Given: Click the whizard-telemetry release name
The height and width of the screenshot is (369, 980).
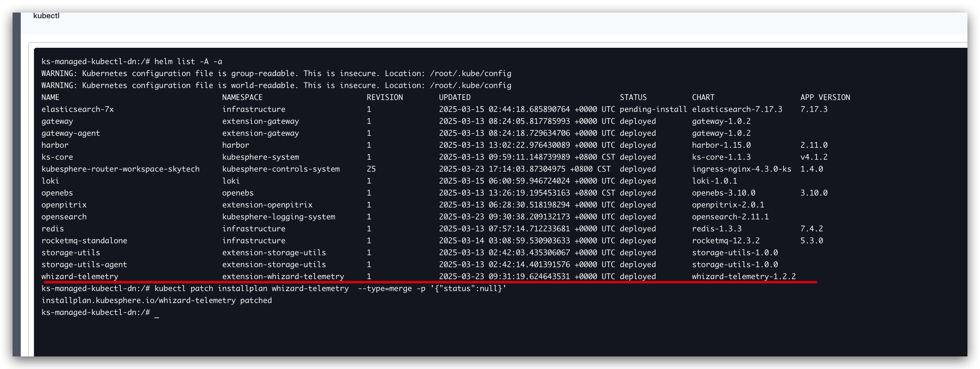Looking at the screenshot, I should click(80, 277).
